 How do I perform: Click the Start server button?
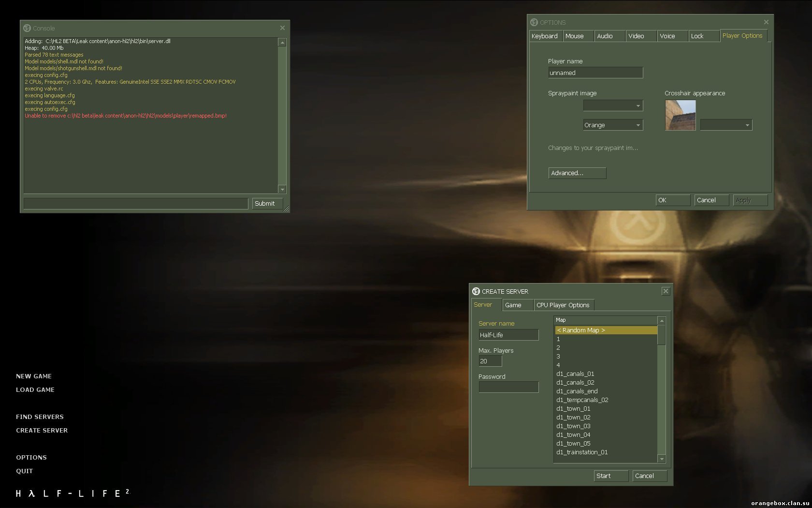[611, 476]
